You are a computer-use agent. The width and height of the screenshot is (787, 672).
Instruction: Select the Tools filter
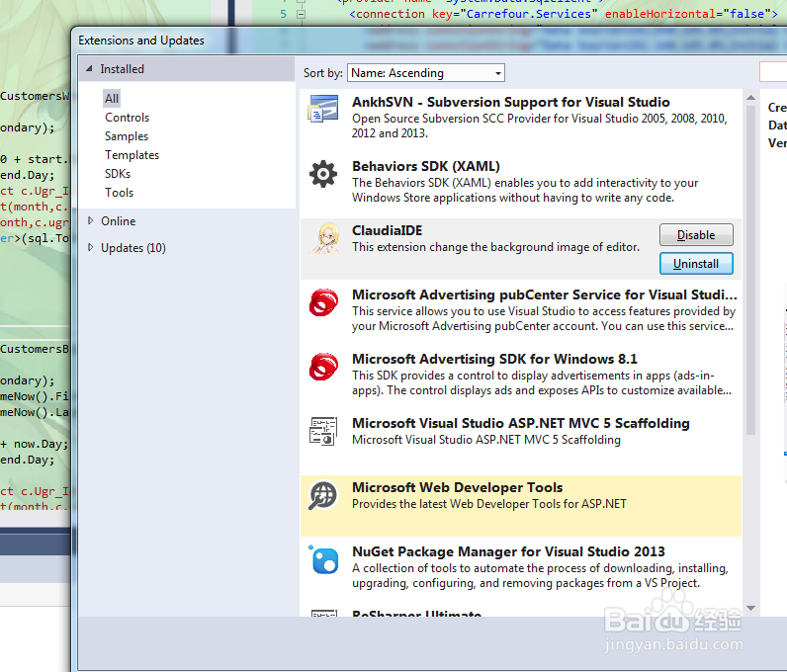pos(119,193)
